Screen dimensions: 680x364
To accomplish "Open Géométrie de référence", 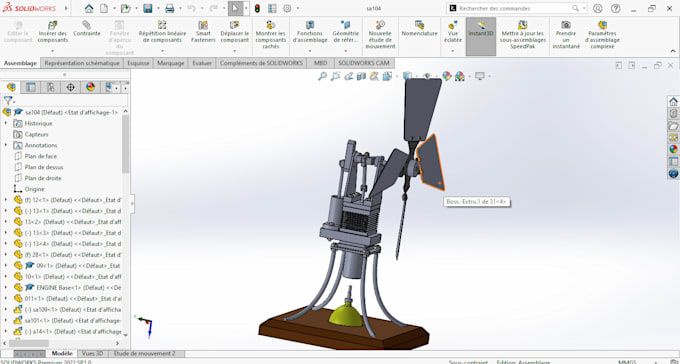I will (345, 32).
